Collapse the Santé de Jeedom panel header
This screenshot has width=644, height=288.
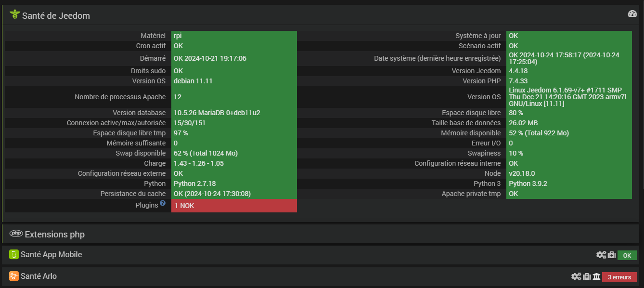56,15
